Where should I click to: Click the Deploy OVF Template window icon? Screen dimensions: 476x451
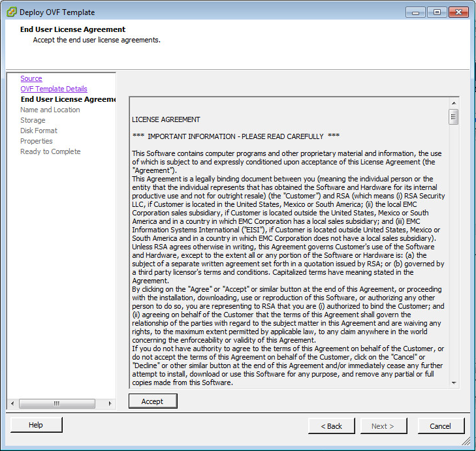tap(12, 12)
